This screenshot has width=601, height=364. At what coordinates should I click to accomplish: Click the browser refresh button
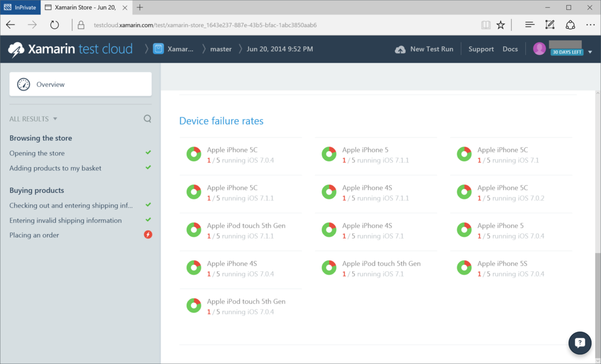click(55, 25)
